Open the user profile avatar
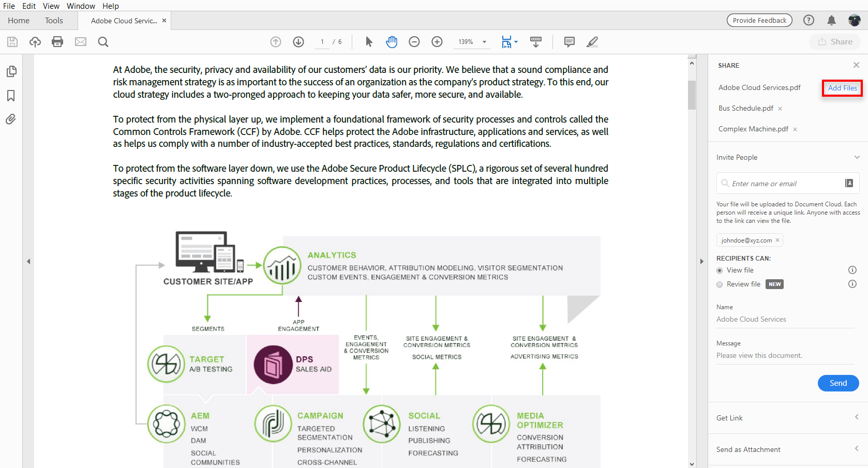The width and height of the screenshot is (868, 468). tap(854, 20)
